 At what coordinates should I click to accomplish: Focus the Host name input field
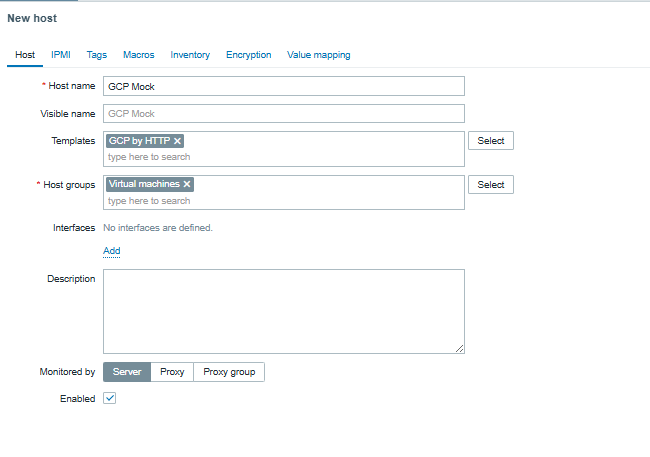point(284,87)
